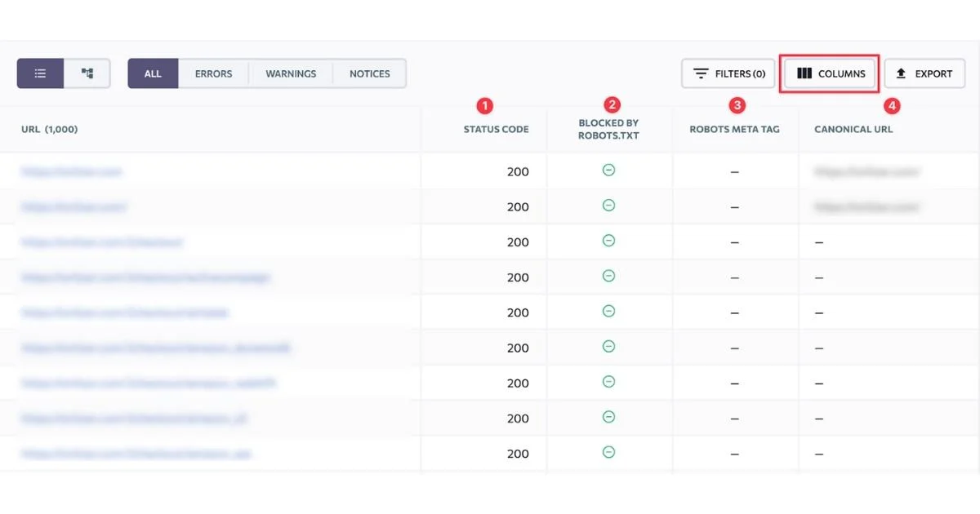
Task: Toggle the NOTICES results filter
Action: coord(369,73)
